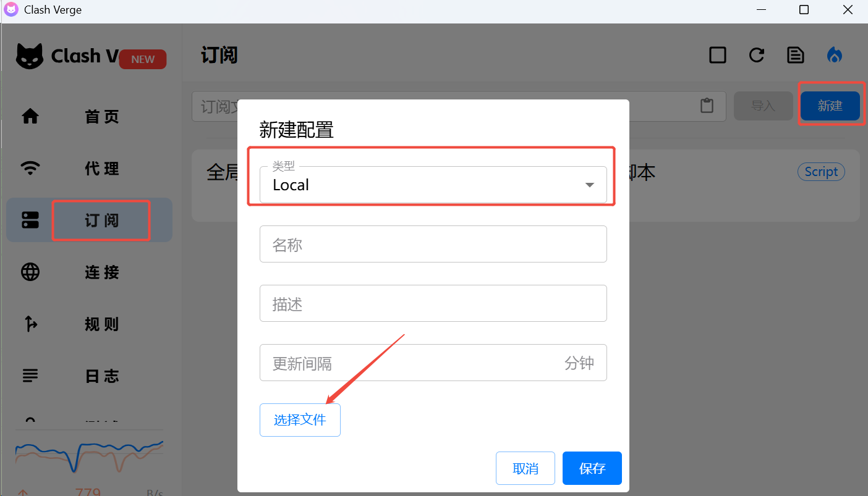Click the refresh icon in header
The image size is (868, 496).
[757, 55]
